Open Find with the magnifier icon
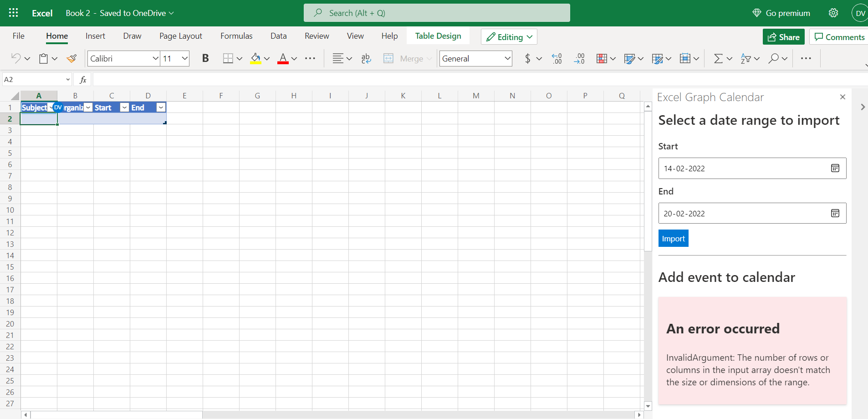This screenshot has height=419, width=868. (775, 58)
